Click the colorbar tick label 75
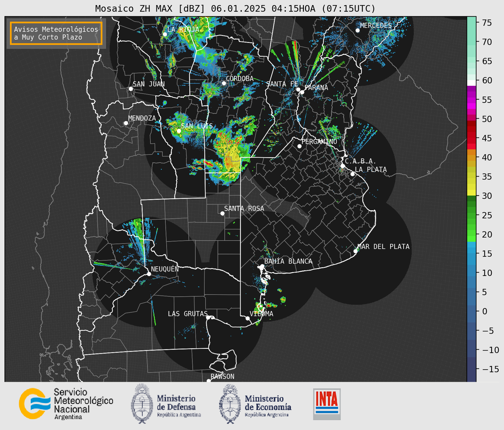The image size is (504, 430). [486, 23]
